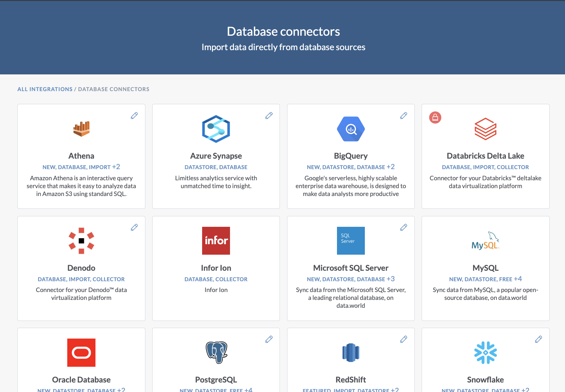Screen dimensions: 565x392
Task: Click Azure Synapse DATASTORE, DATABASE tags
Action: [216, 167]
